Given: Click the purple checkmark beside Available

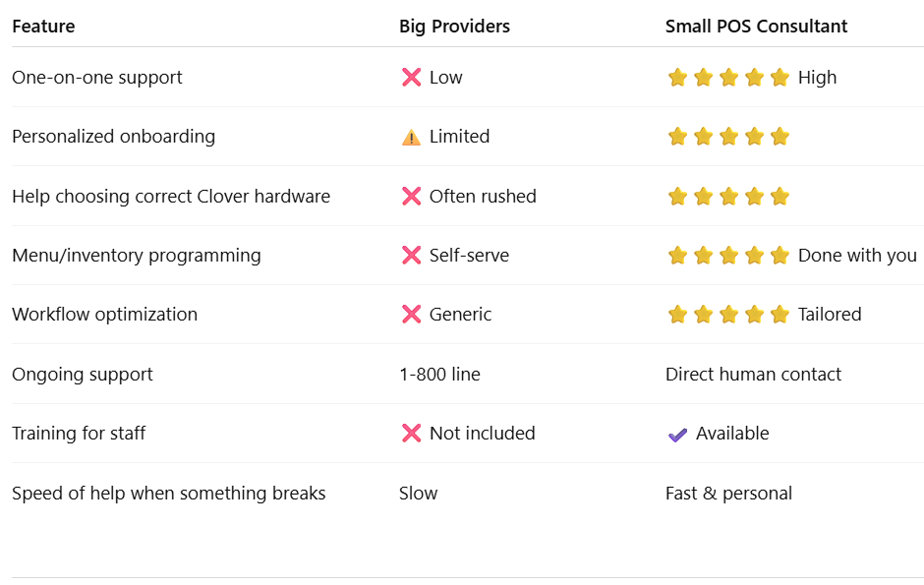Looking at the screenshot, I should pyautogui.click(x=677, y=435).
